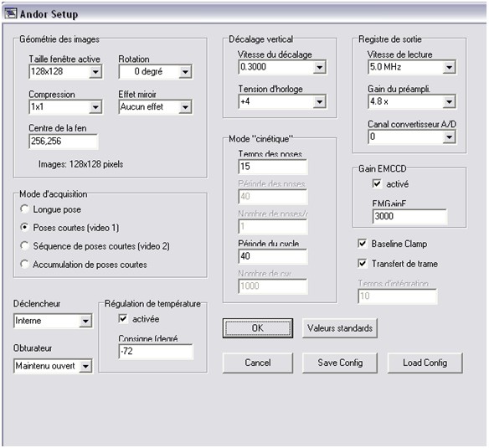The image size is (489, 448).
Task: Open the Obturateur dropdown
Action: 53,366
